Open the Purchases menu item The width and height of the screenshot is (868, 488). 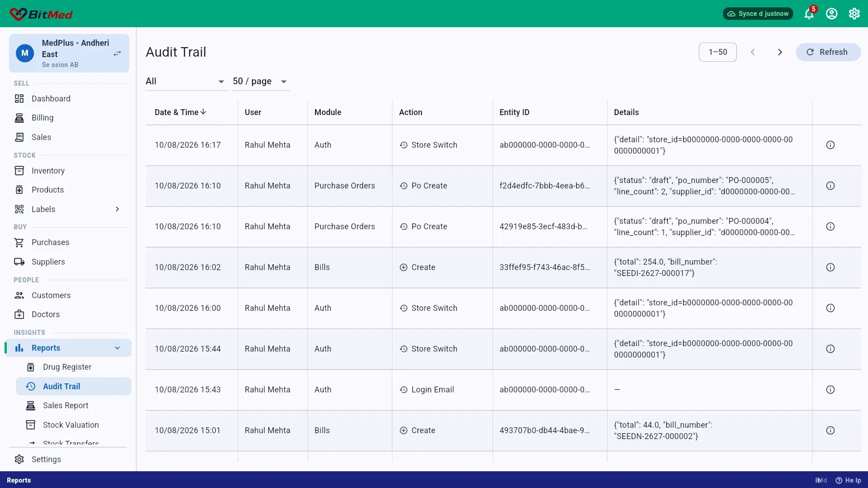[68, 242]
